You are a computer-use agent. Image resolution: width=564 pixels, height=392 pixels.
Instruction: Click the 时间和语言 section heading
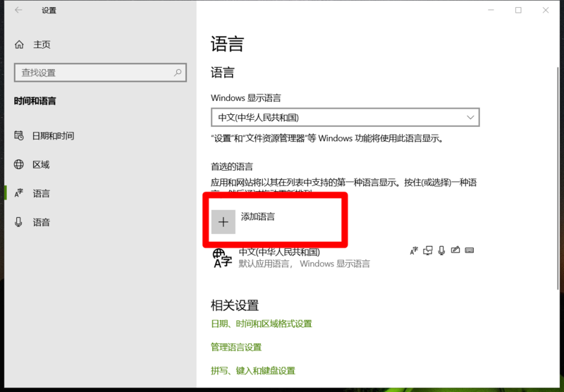pyautogui.click(x=35, y=101)
